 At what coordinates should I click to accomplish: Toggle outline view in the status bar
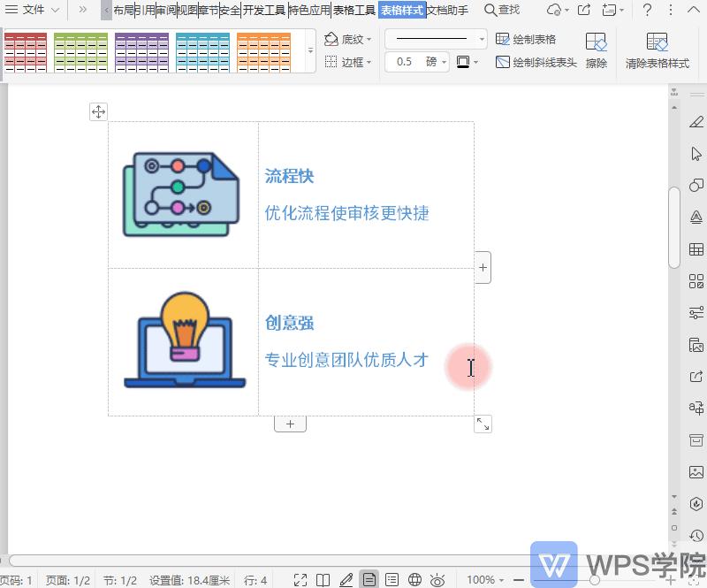click(x=394, y=579)
